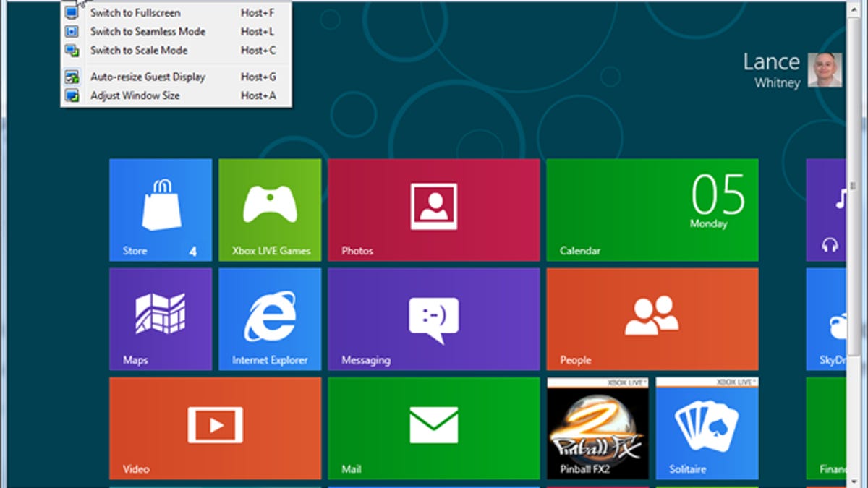Click the user profile picture

pyautogui.click(x=825, y=70)
